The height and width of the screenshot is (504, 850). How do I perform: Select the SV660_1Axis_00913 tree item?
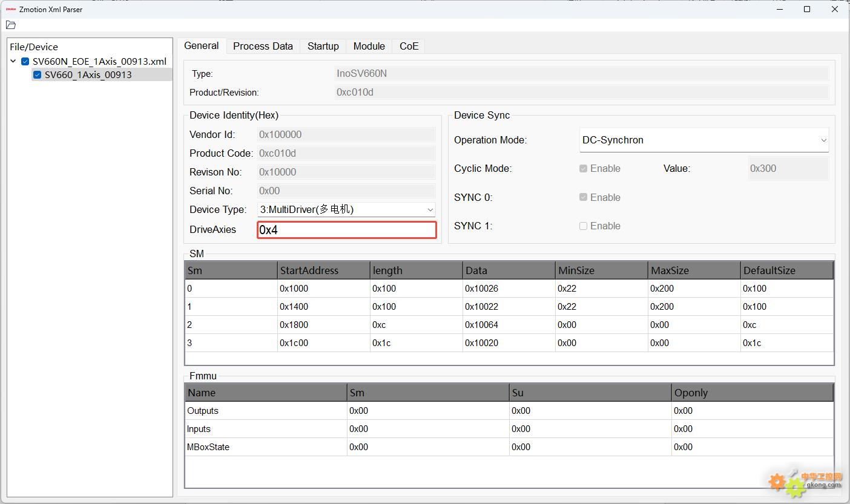tap(88, 75)
